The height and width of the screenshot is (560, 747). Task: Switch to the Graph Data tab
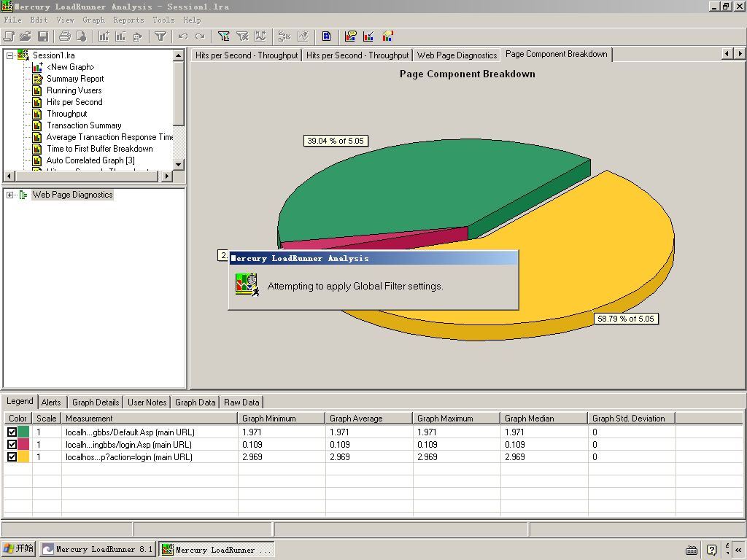pyautogui.click(x=195, y=402)
